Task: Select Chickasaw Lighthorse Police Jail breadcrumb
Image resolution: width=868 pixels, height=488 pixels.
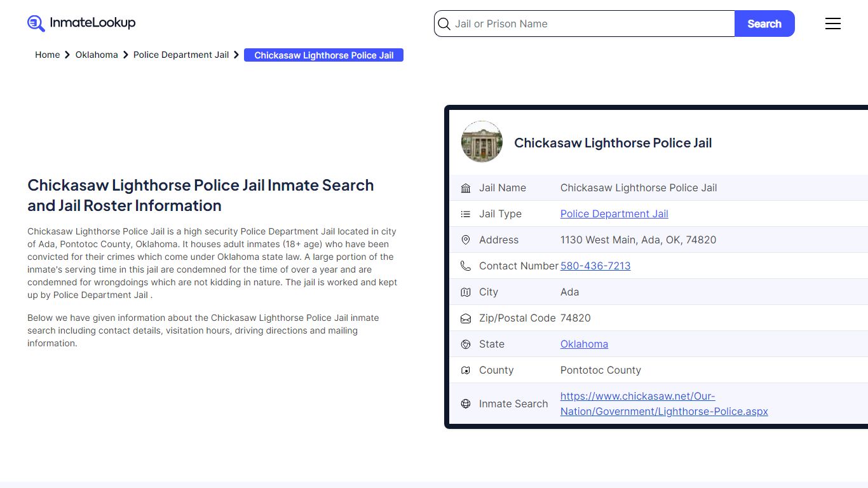Action: pyautogui.click(x=324, y=55)
